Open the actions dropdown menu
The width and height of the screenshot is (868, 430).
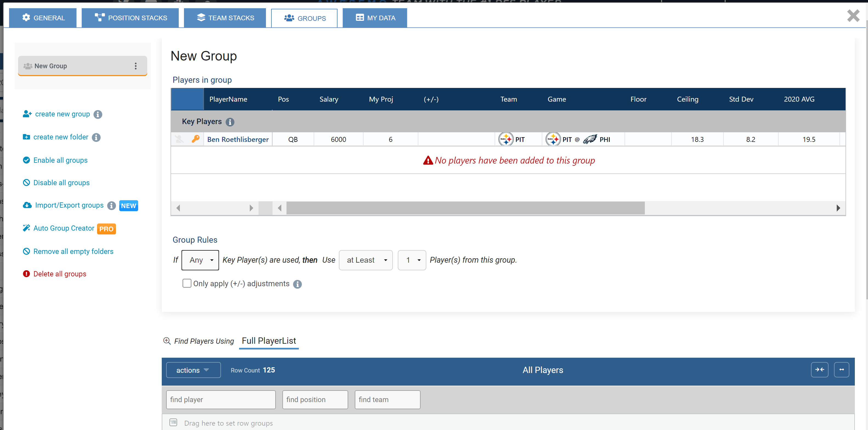click(x=193, y=370)
